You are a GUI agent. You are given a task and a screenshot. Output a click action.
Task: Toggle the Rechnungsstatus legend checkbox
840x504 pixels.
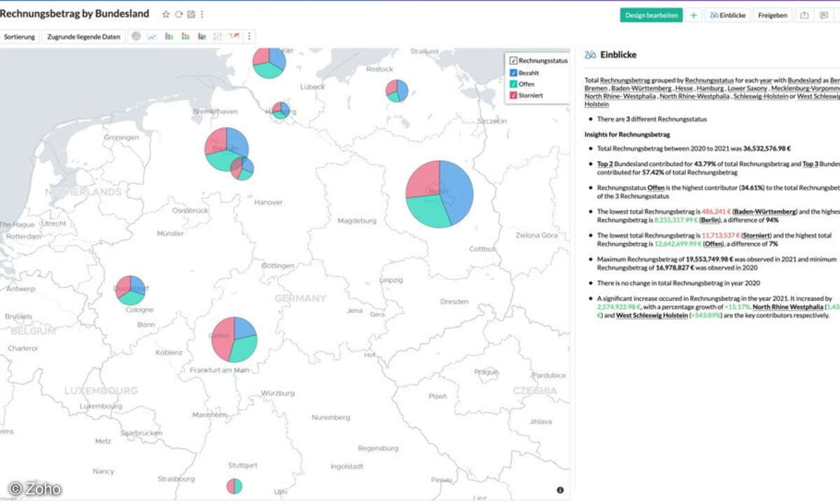(x=513, y=61)
